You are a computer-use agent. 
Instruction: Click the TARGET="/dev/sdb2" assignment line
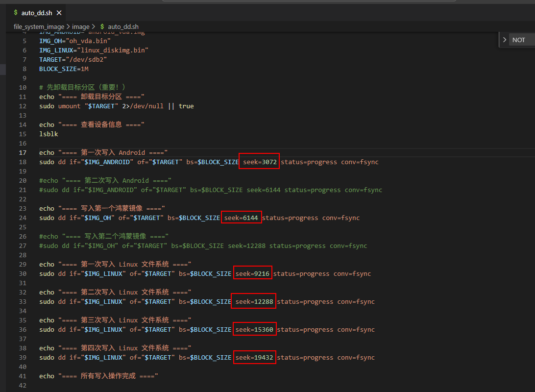73,59
